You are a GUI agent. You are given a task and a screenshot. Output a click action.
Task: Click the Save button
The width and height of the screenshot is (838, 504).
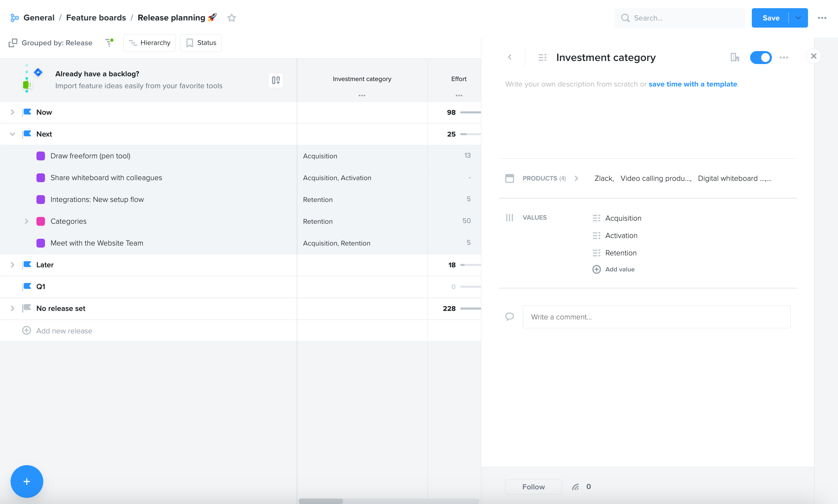pos(771,18)
